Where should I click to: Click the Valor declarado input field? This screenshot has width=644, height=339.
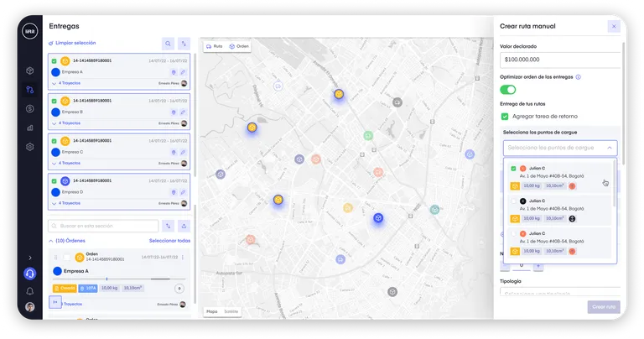(x=559, y=60)
